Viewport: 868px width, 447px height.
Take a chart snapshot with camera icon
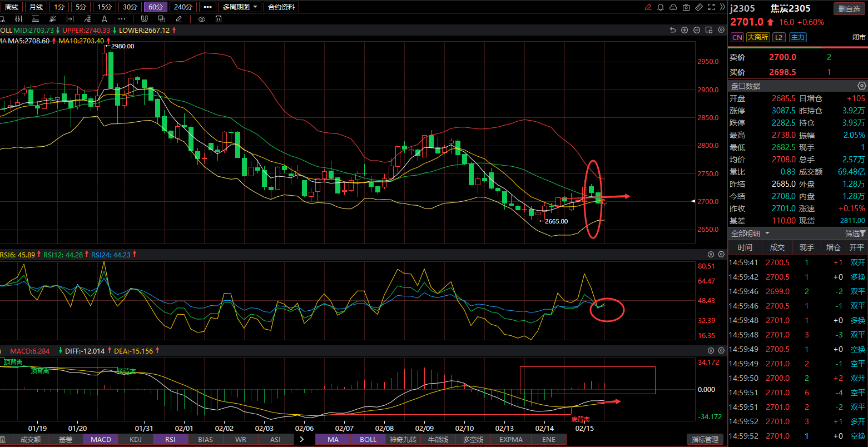(686, 7)
